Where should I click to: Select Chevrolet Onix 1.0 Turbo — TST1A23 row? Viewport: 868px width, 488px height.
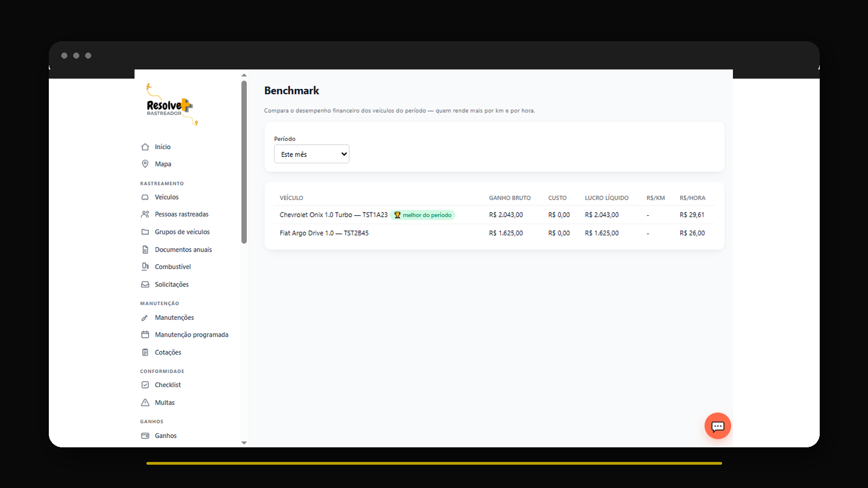click(x=494, y=215)
